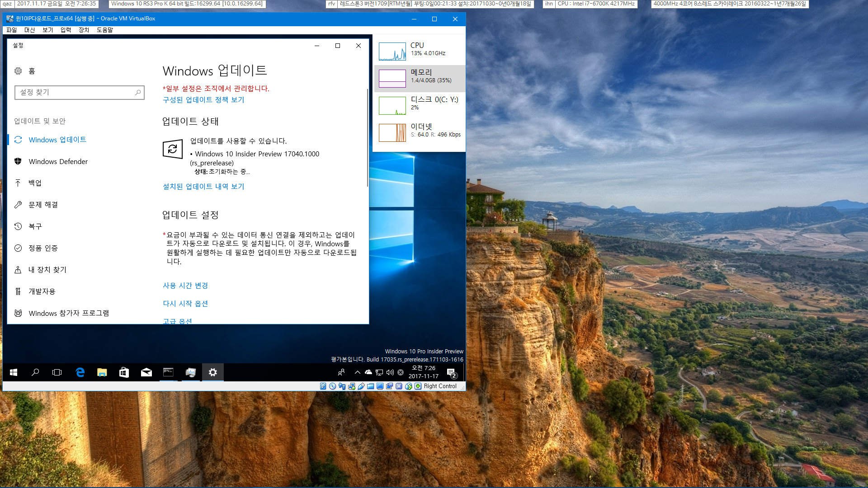This screenshot has height=488, width=868.
Task: Open Windows Defender settings page
Action: point(58,161)
